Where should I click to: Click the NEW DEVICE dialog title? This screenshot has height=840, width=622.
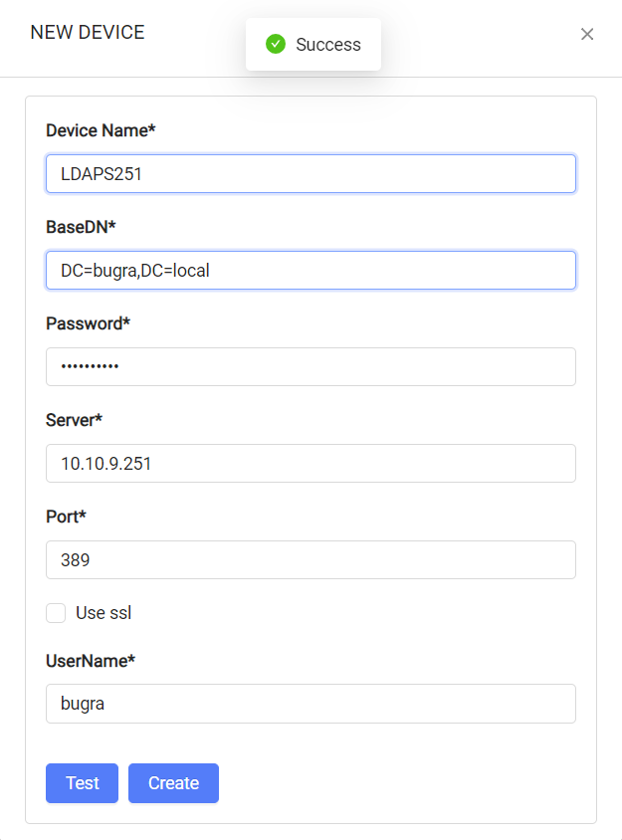88,32
